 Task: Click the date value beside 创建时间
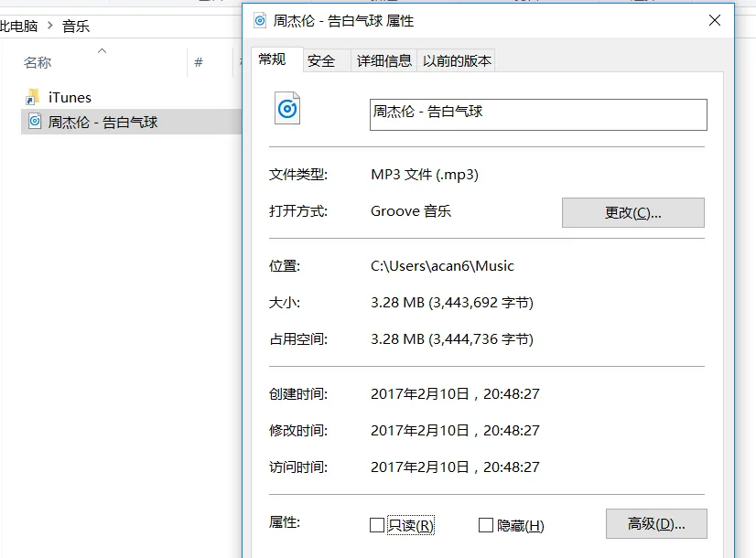point(455,393)
